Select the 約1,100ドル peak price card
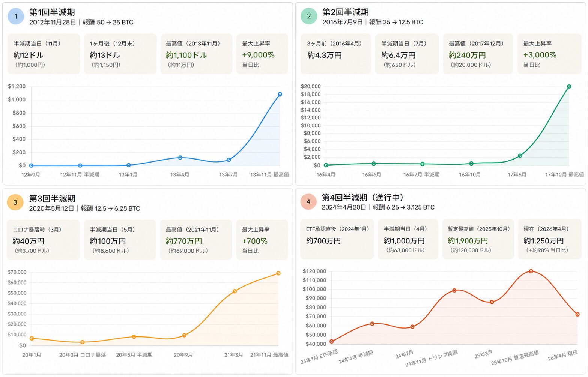This screenshot has width=588, height=377. click(196, 54)
